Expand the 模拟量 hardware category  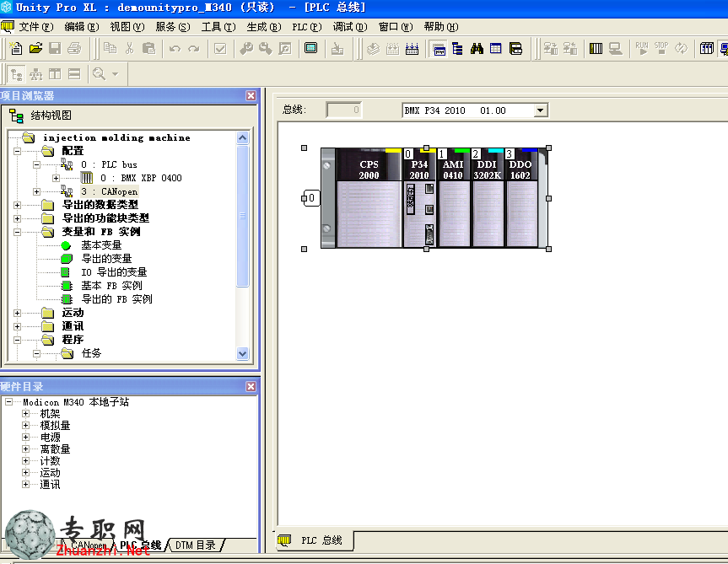pos(25,426)
